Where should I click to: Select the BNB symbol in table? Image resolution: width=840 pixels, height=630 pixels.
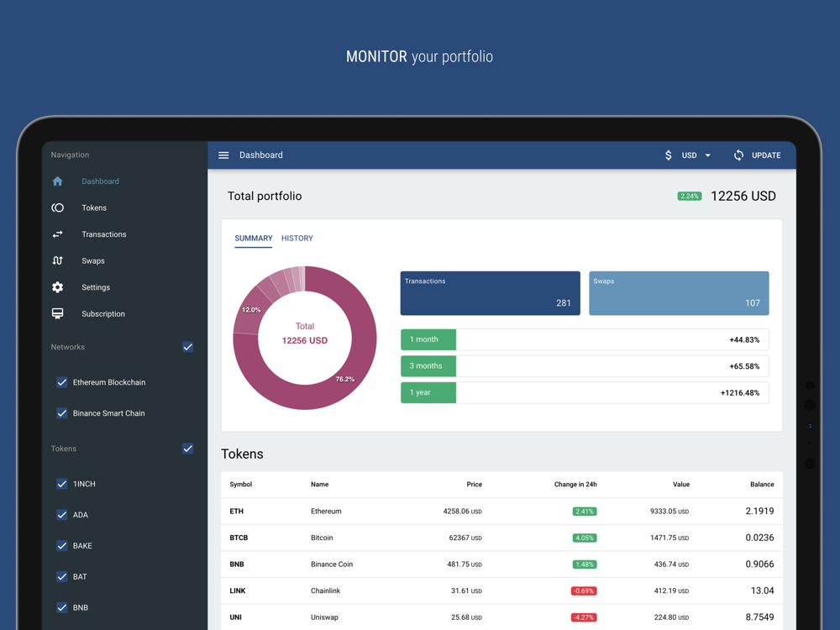click(237, 564)
